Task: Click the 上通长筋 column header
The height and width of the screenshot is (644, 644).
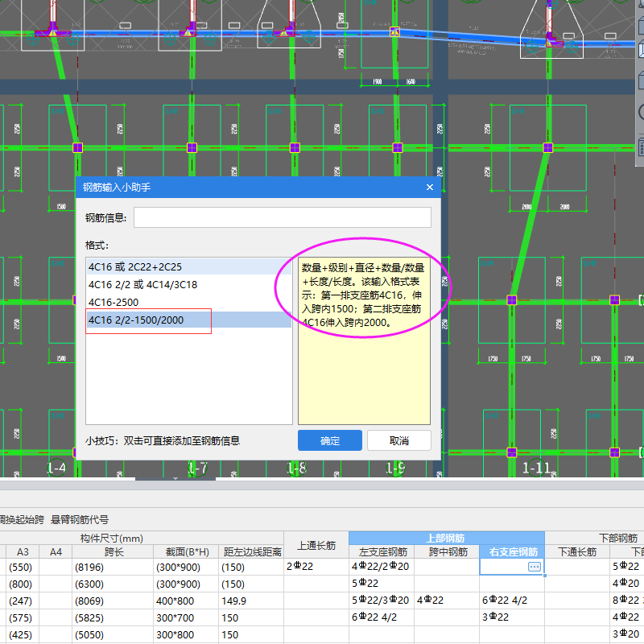Action: pyautogui.click(x=316, y=545)
